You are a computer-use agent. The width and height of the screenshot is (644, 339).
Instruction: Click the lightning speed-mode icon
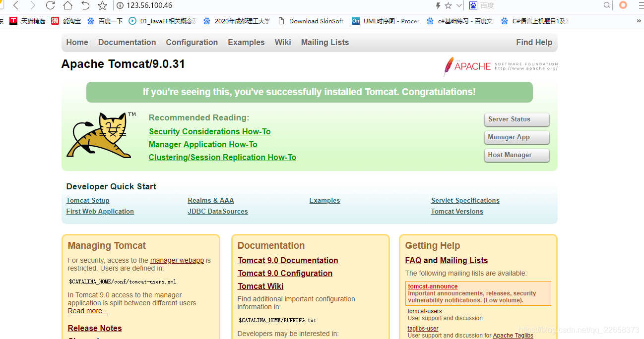tap(438, 5)
